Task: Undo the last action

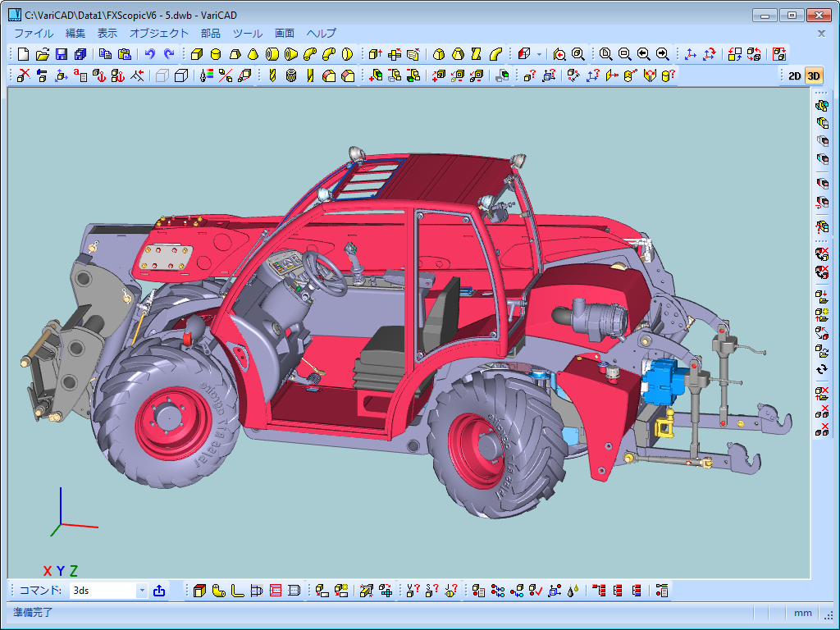Action: coord(149,54)
